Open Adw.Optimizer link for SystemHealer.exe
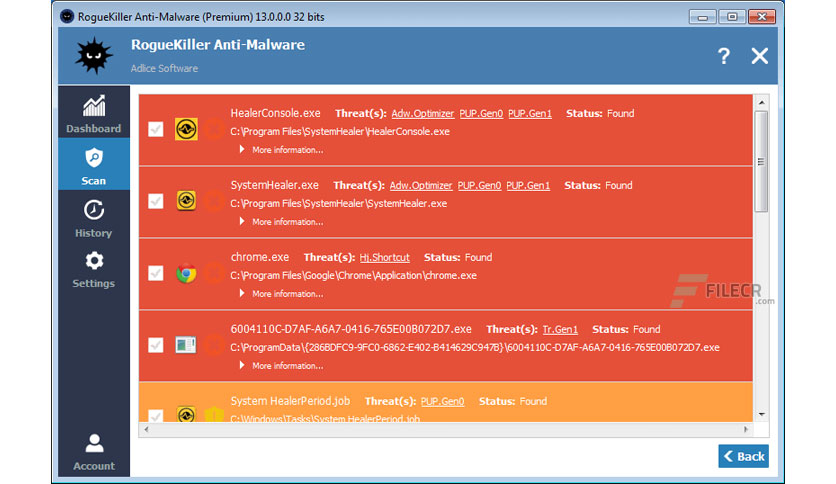836x484 pixels. 421,185
